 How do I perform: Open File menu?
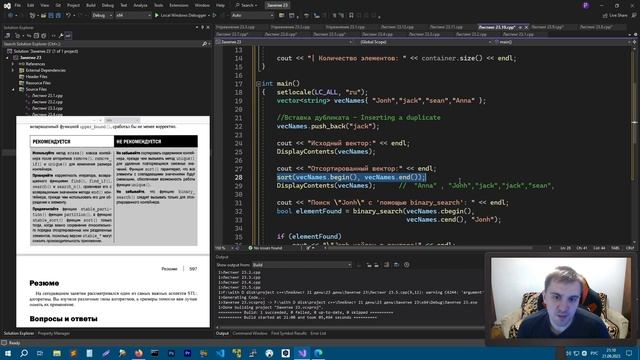pyautogui.click(x=18, y=5)
